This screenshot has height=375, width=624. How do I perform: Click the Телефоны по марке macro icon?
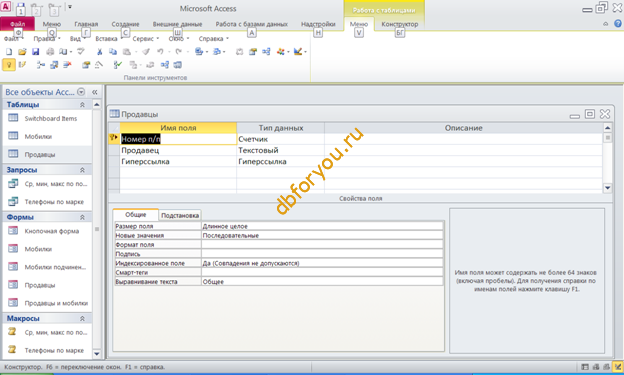pyautogui.click(x=13, y=350)
